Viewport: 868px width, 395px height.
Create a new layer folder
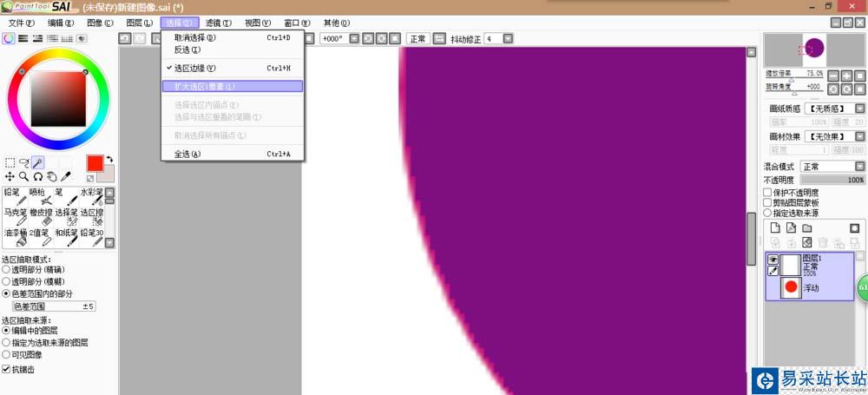807,227
